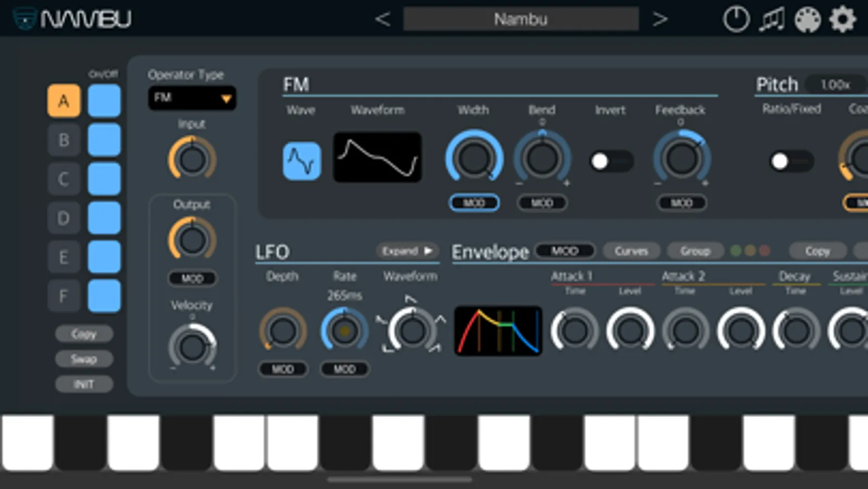Screen dimensions: 868x489
Task: Select operator D tab
Action: point(64,218)
